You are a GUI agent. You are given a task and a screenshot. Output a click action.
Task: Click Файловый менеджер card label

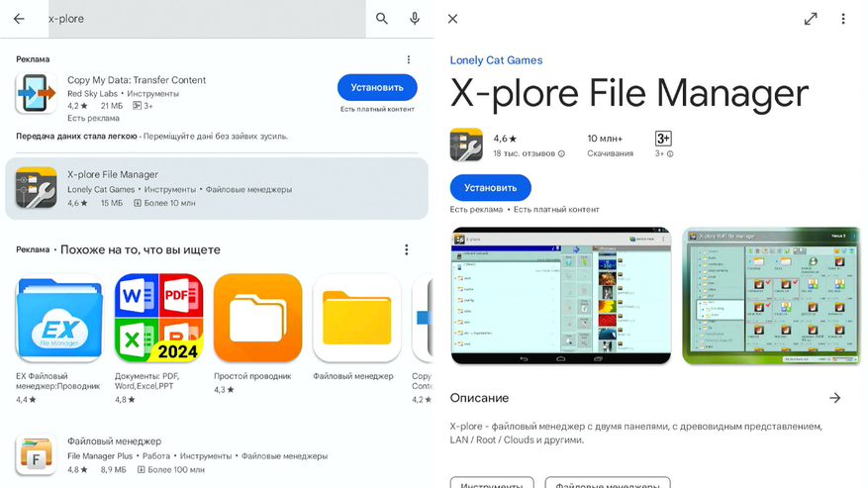[353, 376]
